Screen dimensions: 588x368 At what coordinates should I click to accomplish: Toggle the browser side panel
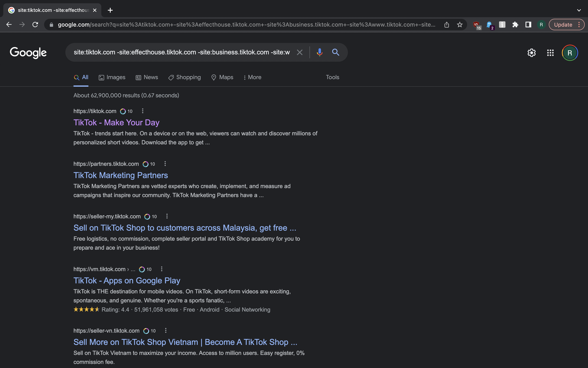[528, 25]
